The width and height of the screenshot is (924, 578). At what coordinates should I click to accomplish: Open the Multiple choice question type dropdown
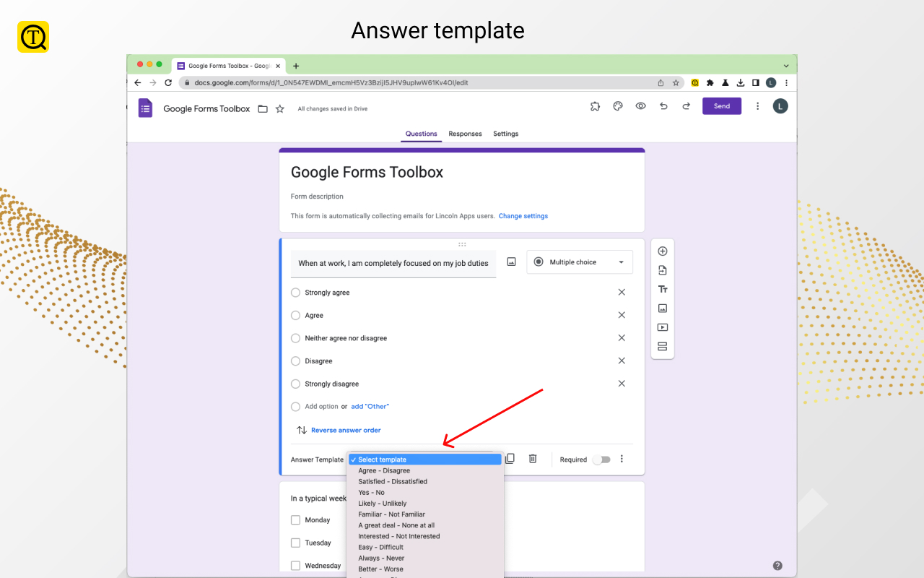tap(580, 262)
